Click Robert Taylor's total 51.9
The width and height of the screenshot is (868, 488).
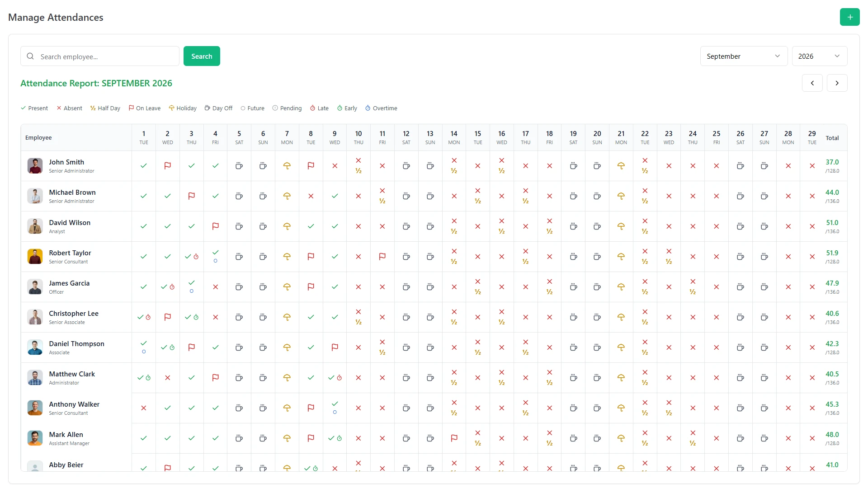pyautogui.click(x=832, y=253)
